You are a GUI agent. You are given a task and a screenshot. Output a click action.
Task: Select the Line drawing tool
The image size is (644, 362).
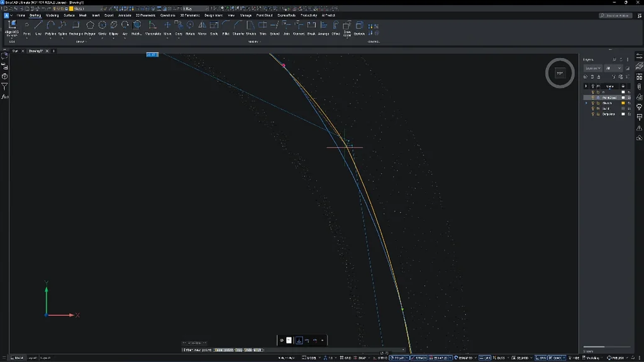pos(38,28)
